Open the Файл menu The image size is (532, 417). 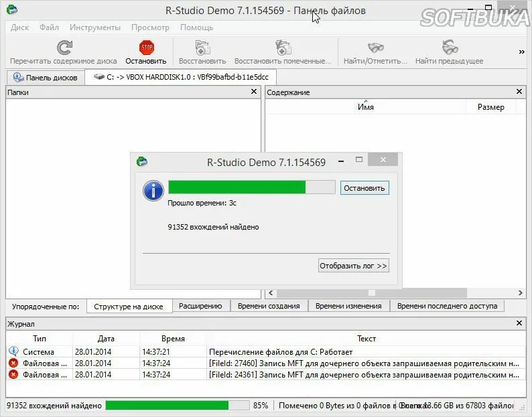49,27
